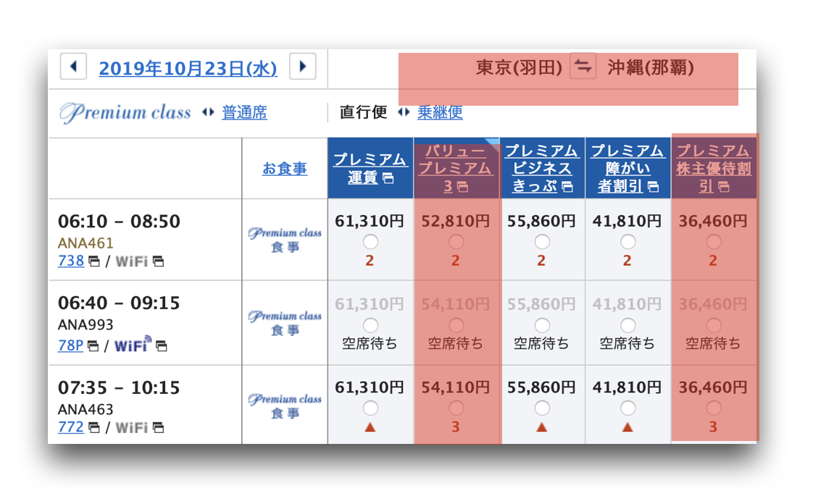Open WiFi info popup icon for ANA993
The image size is (813, 504).
point(162,346)
